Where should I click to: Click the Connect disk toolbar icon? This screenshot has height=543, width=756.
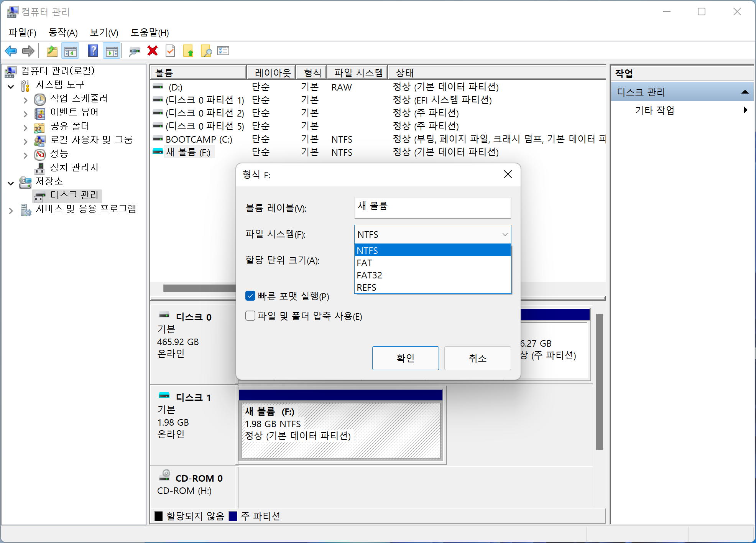pyautogui.click(x=134, y=51)
